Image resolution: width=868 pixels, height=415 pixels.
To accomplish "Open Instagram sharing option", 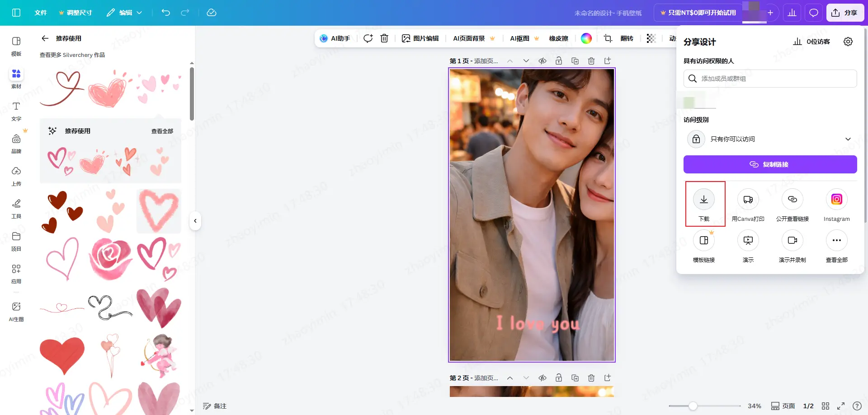I will point(836,200).
